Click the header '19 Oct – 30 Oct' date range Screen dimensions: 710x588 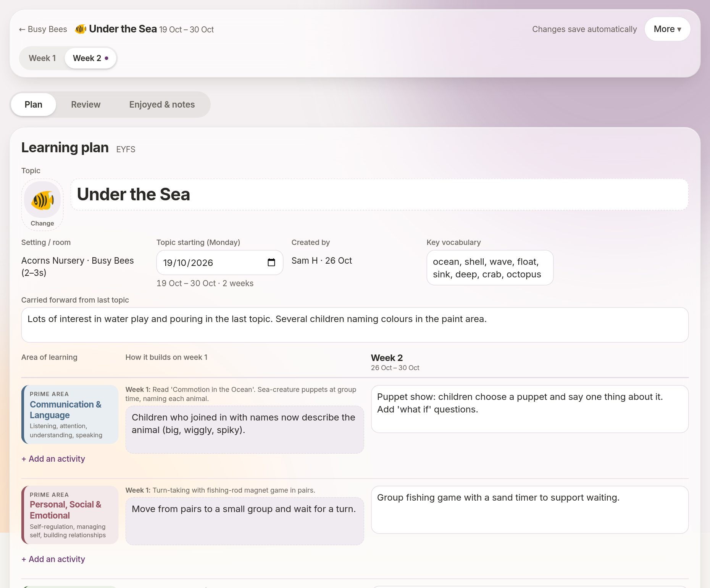[x=186, y=30]
